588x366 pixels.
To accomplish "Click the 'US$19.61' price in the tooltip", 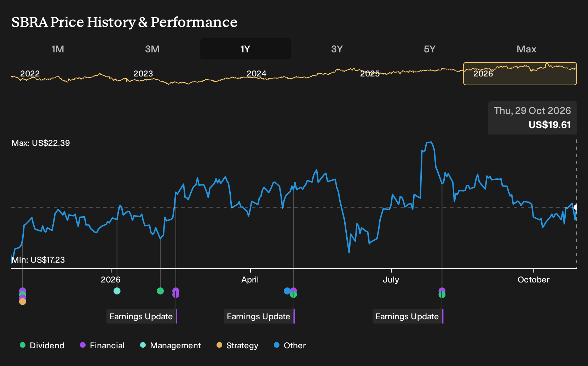I will [x=550, y=125].
